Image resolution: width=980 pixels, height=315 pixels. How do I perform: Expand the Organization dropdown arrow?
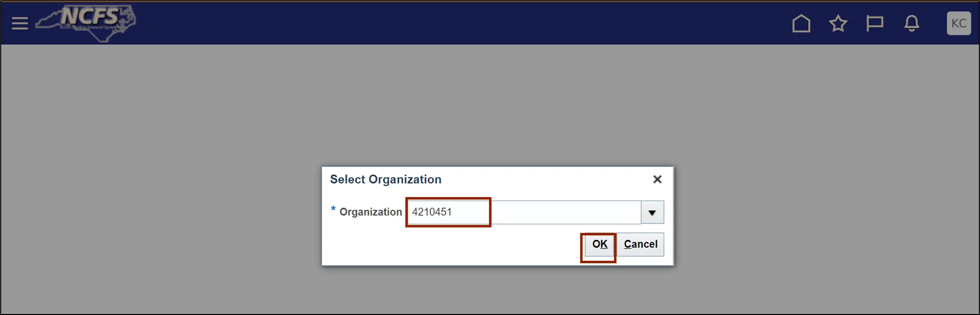(x=652, y=212)
